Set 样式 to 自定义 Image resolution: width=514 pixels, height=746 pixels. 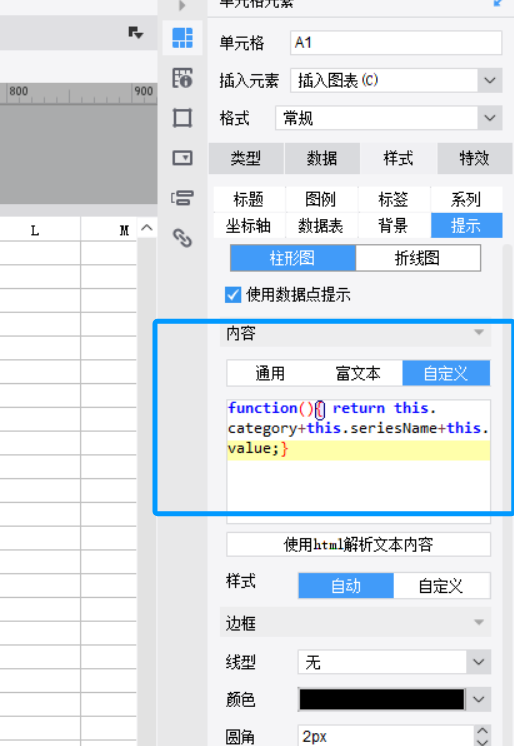click(x=441, y=586)
